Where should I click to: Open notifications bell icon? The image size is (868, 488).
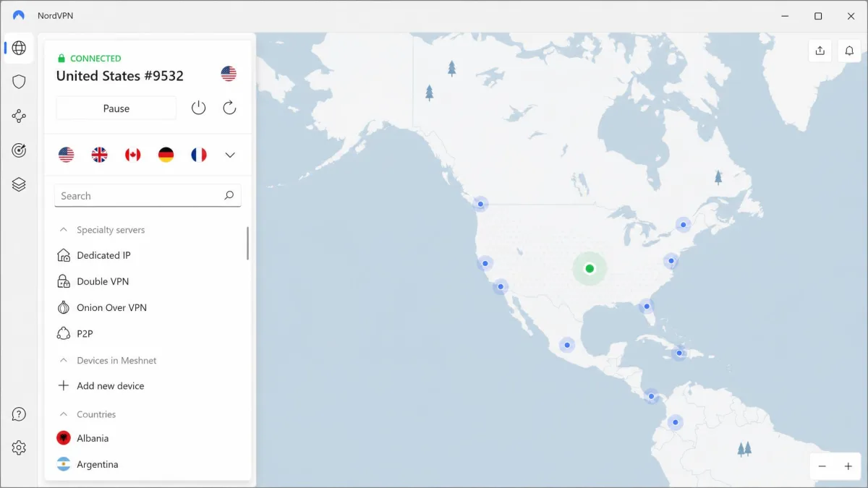[849, 51]
